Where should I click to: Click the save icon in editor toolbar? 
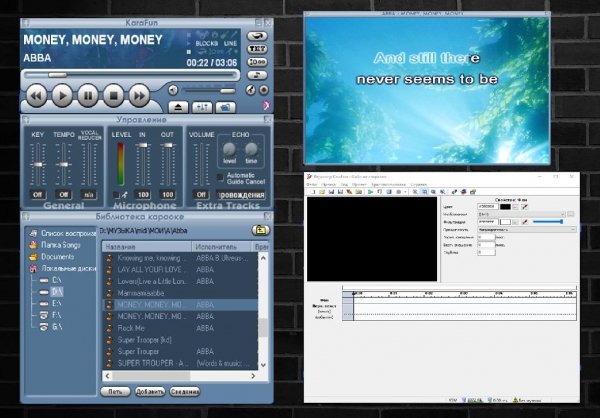331,192
